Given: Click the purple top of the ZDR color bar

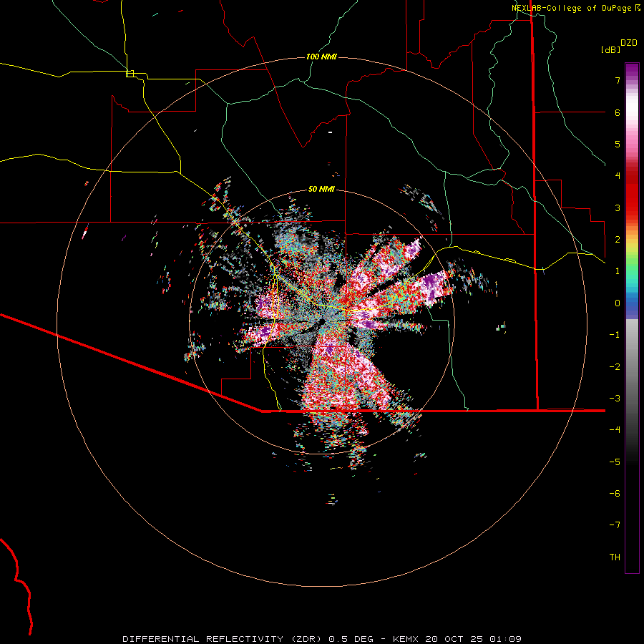Looking at the screenshot, I should coord(632,70).
